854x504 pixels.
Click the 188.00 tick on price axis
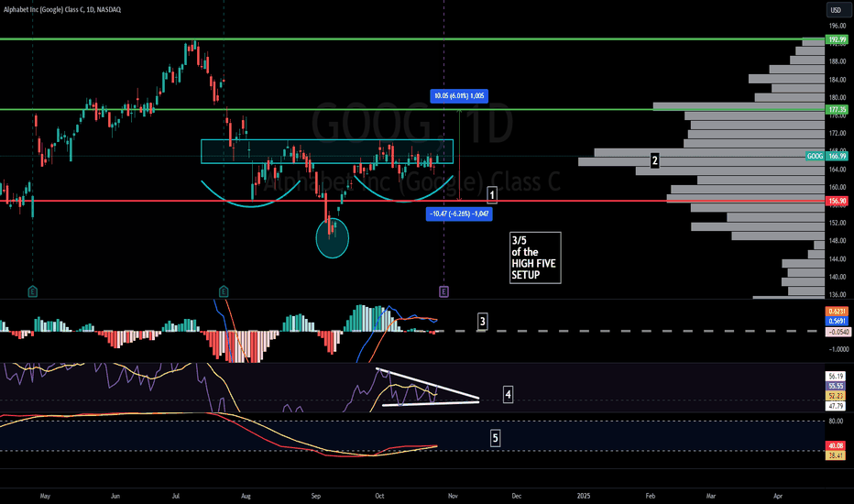[838, 61]
